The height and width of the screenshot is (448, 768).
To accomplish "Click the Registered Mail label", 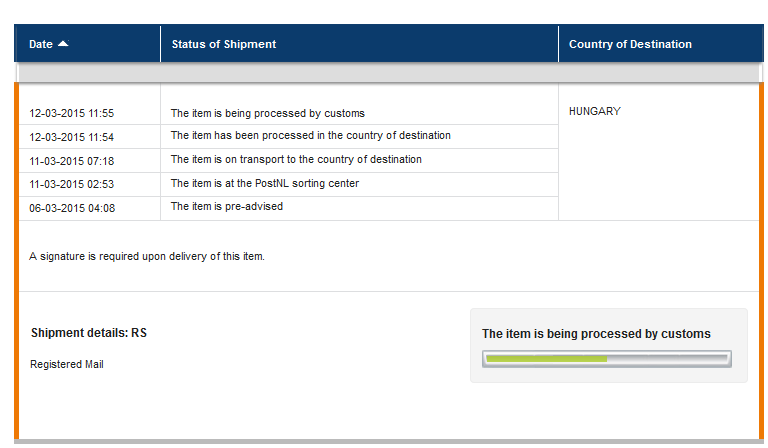I will (67, 364).
